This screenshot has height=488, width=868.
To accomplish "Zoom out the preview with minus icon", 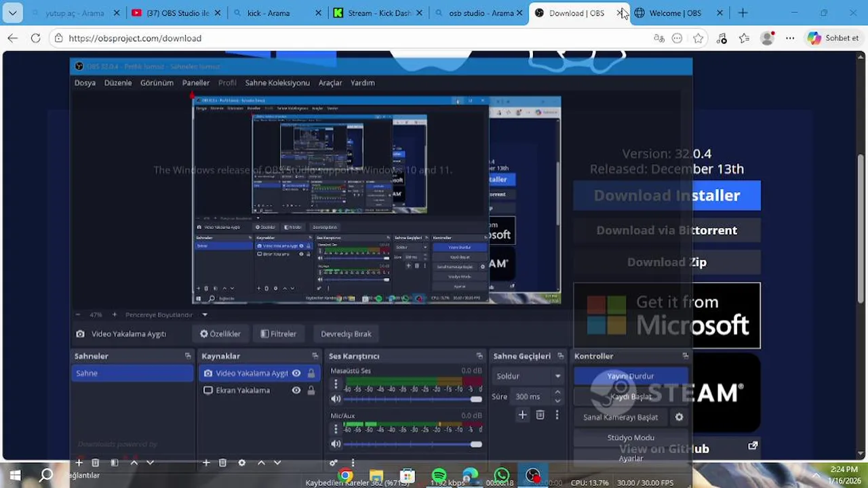I will [77, 314].
